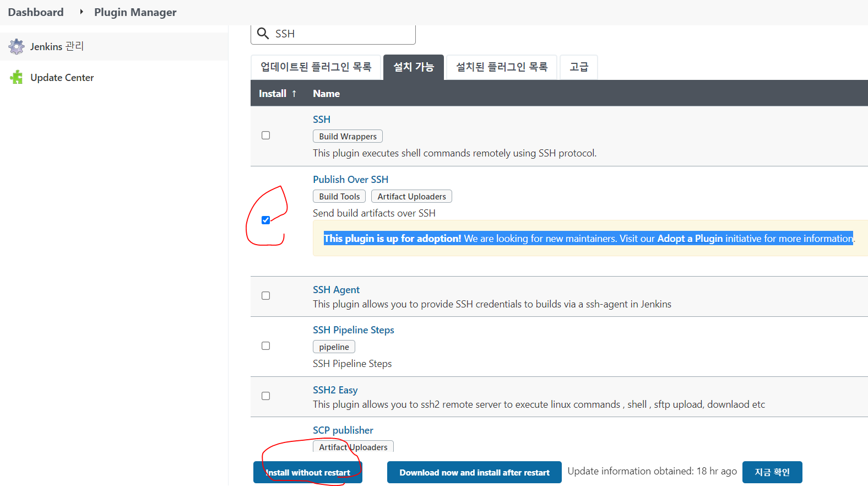Sort by the Install column header
The height and width of the screenshot is (486, 868).
[273, 94]
